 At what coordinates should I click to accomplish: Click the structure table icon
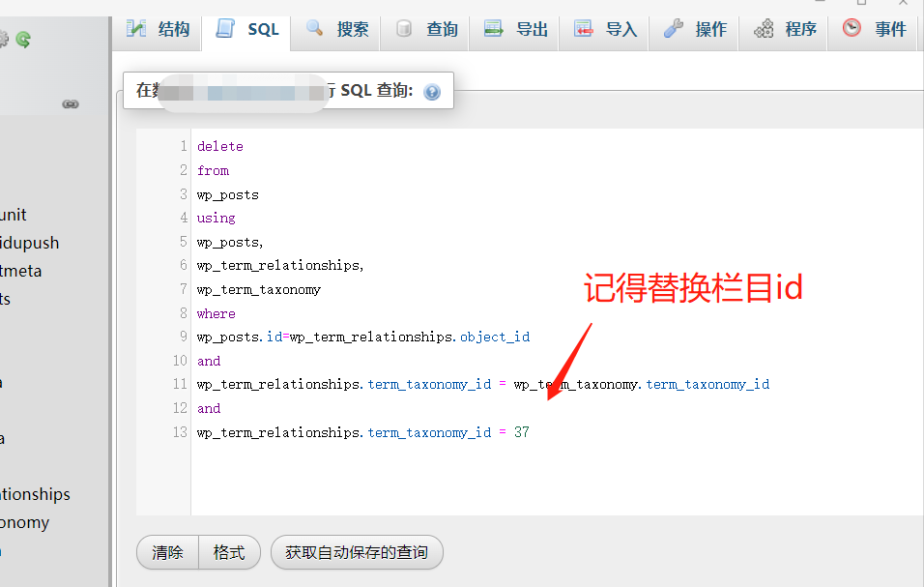tap(136, 28)
